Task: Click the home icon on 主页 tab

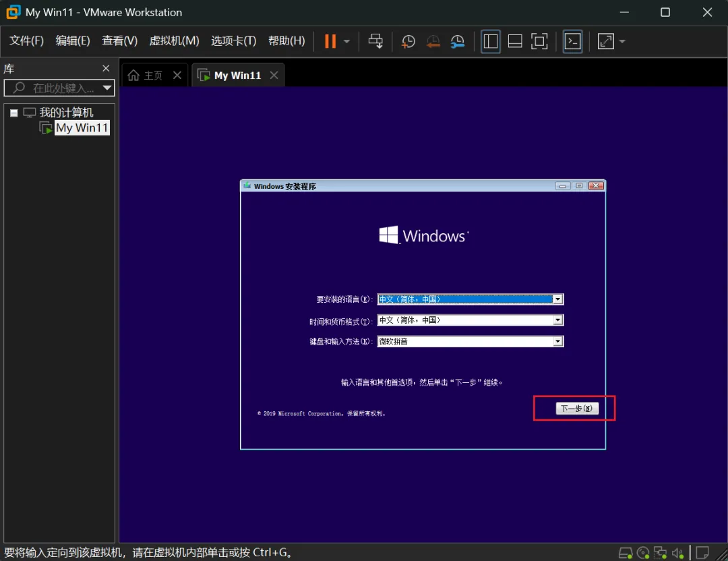Action: [x=133, y=76]
